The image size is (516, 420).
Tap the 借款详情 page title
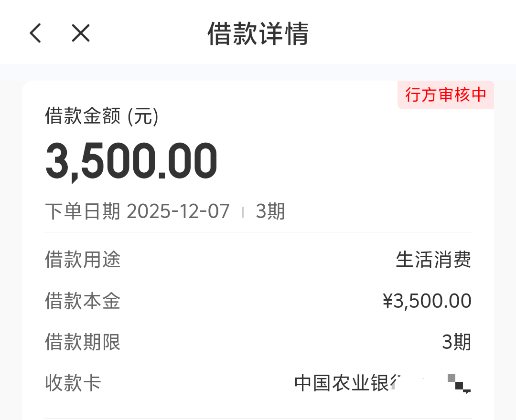click(x=258, y=33)
